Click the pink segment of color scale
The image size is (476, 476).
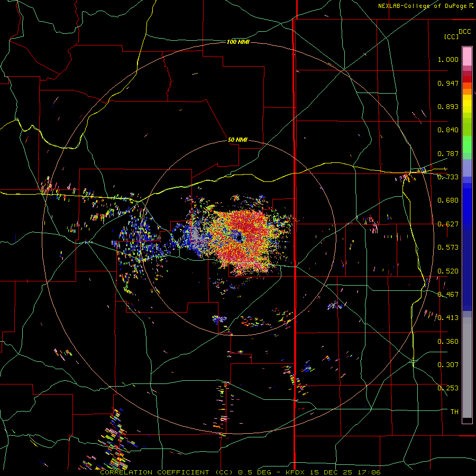point(467,56)
